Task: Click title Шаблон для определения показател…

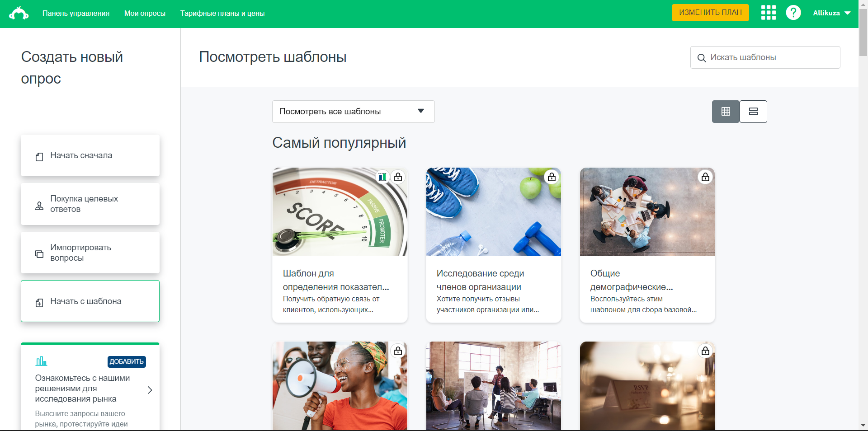Action: click(336, 280)
